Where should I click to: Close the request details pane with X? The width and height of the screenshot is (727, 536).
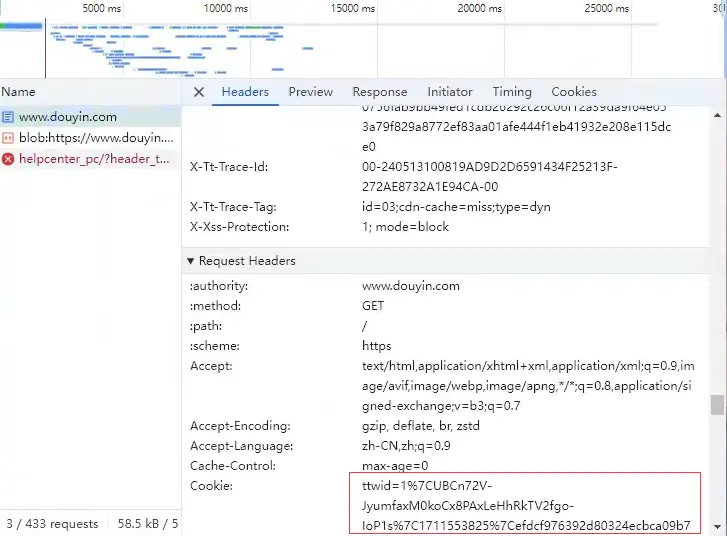pyautogui.click(x=198, y=92)
